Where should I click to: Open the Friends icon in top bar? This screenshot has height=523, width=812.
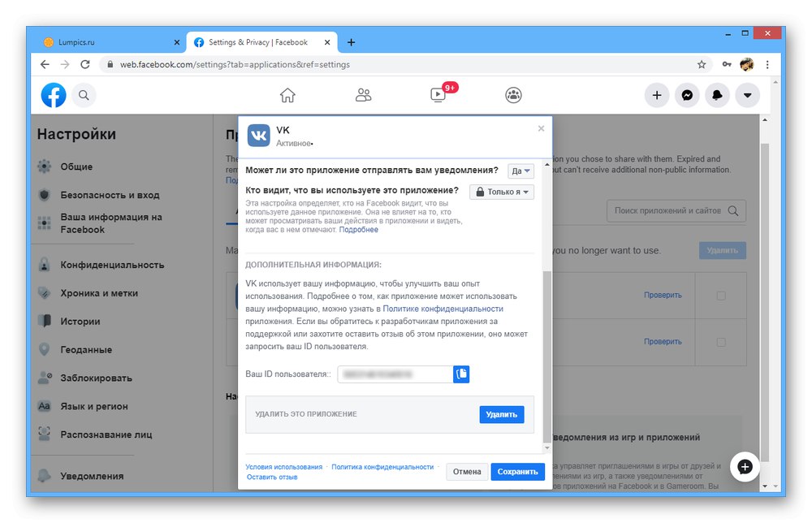coord(363,95)
